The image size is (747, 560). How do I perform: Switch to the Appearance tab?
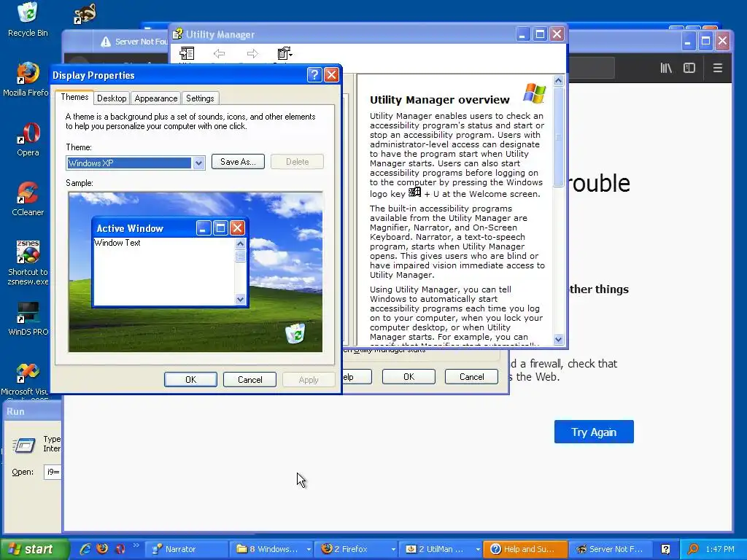tap(156, 98)
